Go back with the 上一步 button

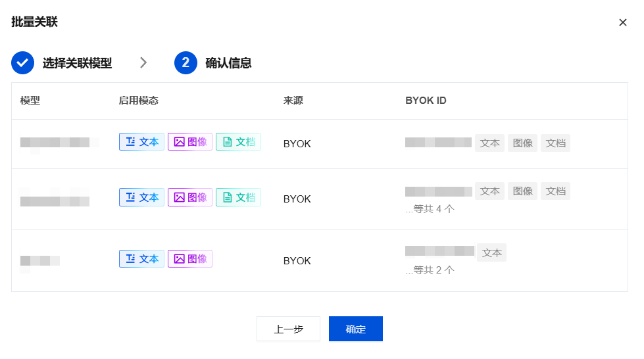tap(288, 329)
